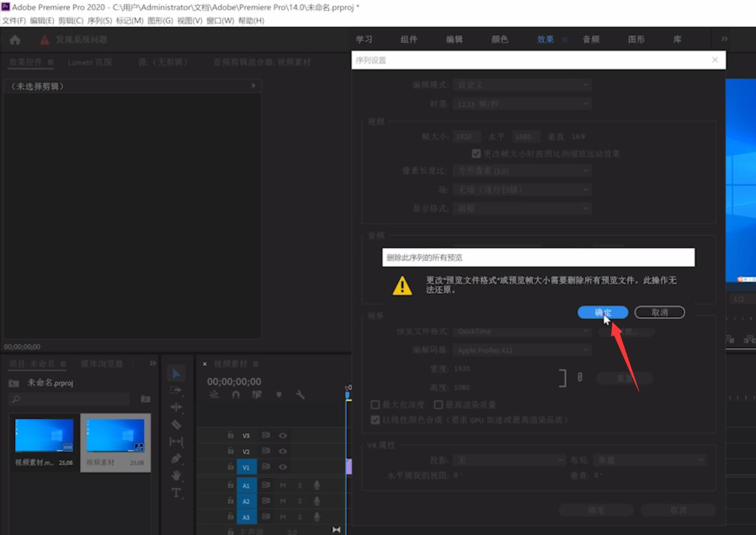Viewport: 756px width, 535px height.
Task: Open preview file format QuickTime dropdown
Action: 523,331
